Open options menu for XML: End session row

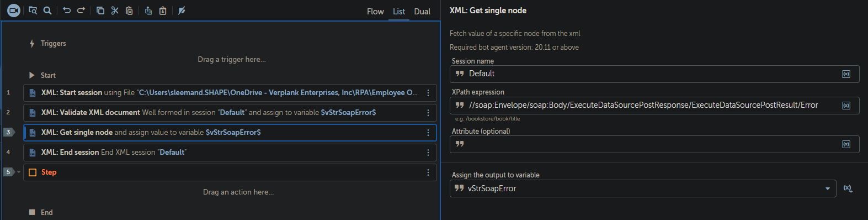428,153
